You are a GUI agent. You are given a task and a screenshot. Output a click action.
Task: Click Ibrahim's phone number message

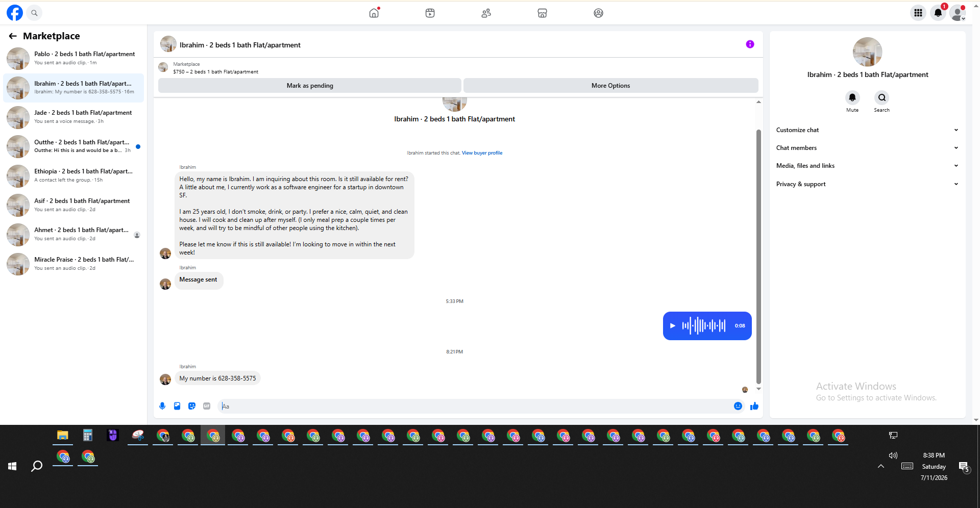point(218,378)
